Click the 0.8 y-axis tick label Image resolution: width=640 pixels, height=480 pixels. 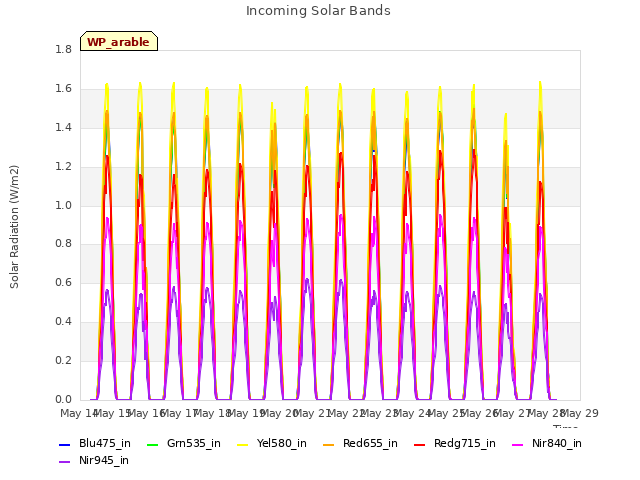63,244
